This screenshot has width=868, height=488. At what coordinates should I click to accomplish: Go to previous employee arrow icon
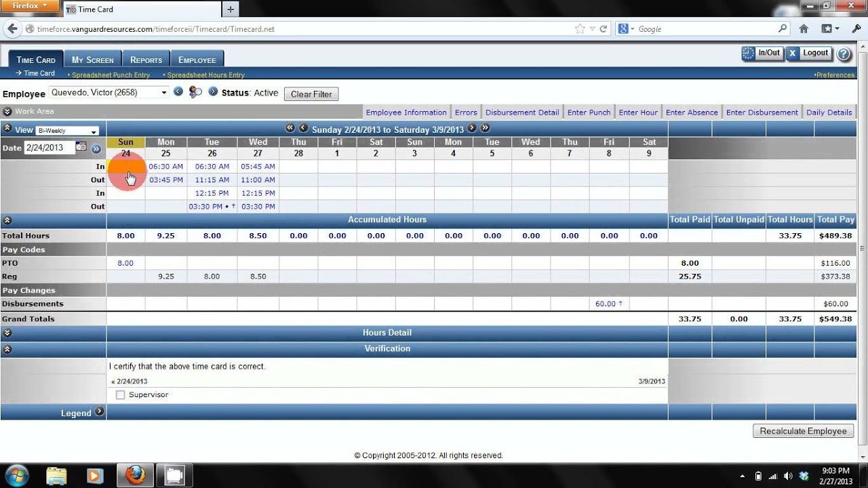(x=178, y=91)
